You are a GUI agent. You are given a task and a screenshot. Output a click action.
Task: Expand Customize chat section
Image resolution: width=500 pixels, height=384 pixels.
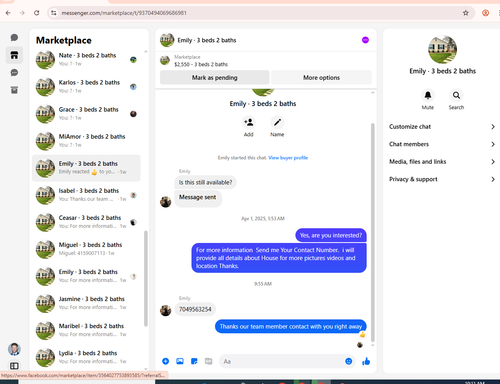click(442, 127)
